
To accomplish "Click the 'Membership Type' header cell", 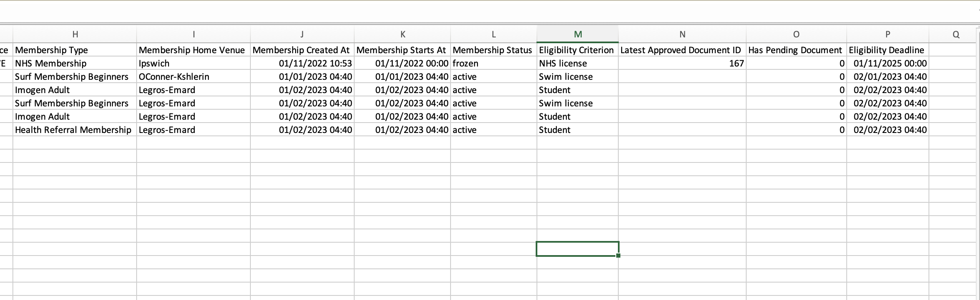I will 75,50.
